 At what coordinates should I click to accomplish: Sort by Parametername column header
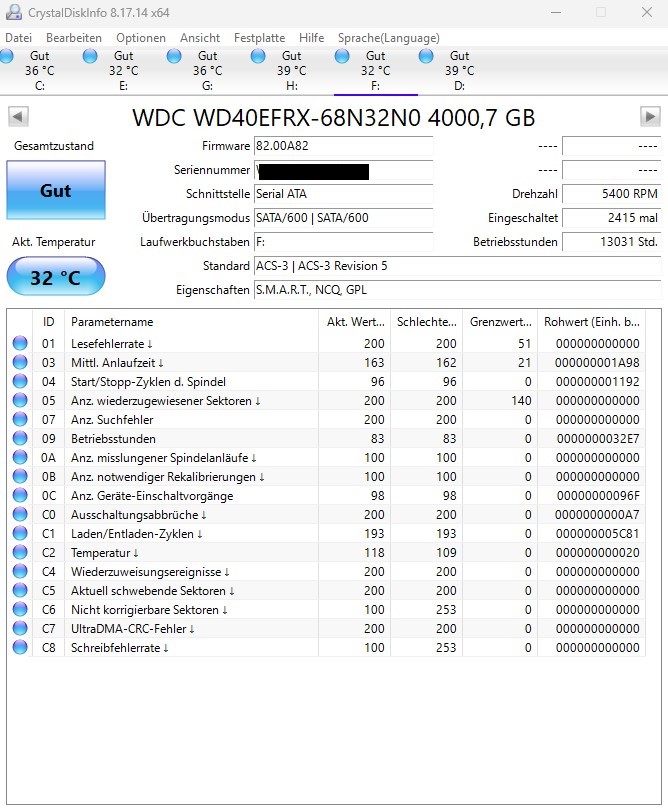(x=191, y=322)
